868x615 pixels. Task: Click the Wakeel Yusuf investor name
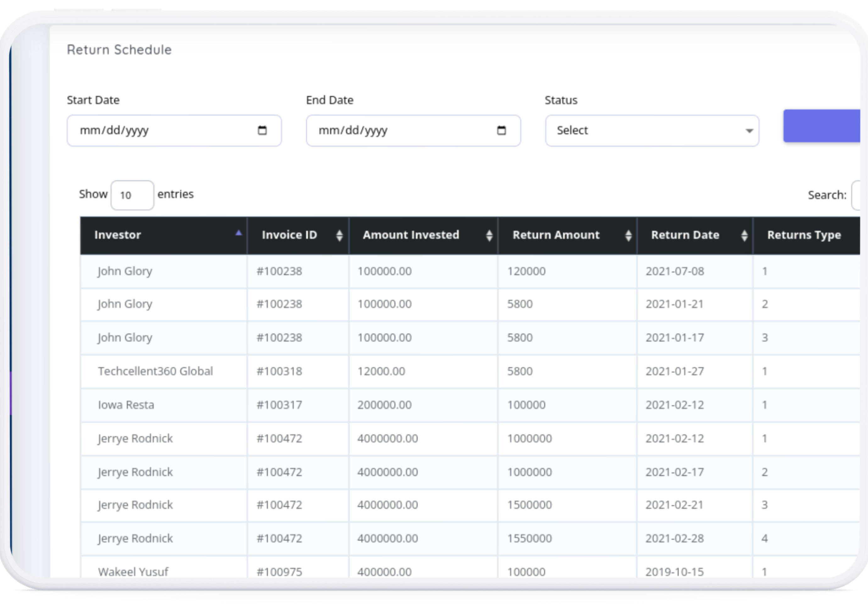pyautogui.click(x=133, y=571)
